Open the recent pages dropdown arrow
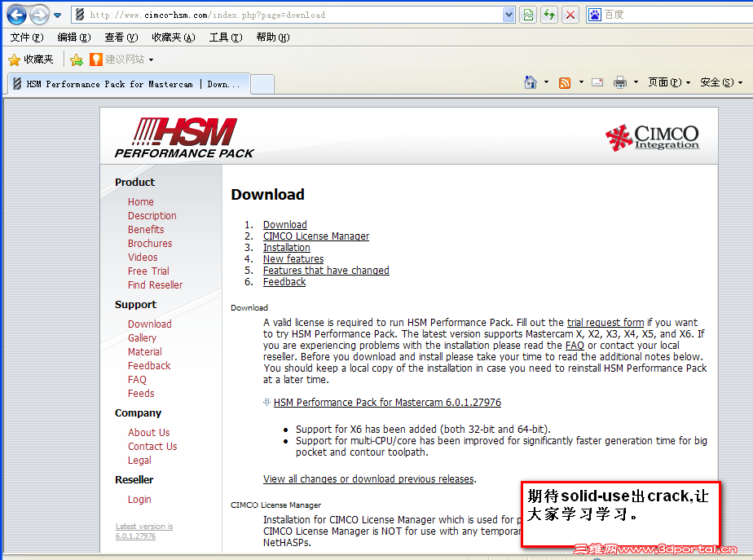Image resolution: width=753 pixels, height=560 pixels. [58, 15]
